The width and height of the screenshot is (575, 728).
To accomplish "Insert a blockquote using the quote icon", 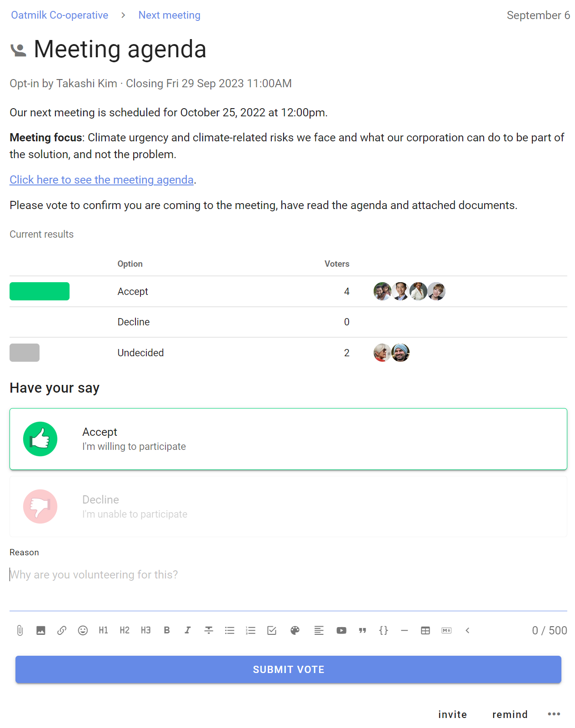I will [x=362, y=630].
